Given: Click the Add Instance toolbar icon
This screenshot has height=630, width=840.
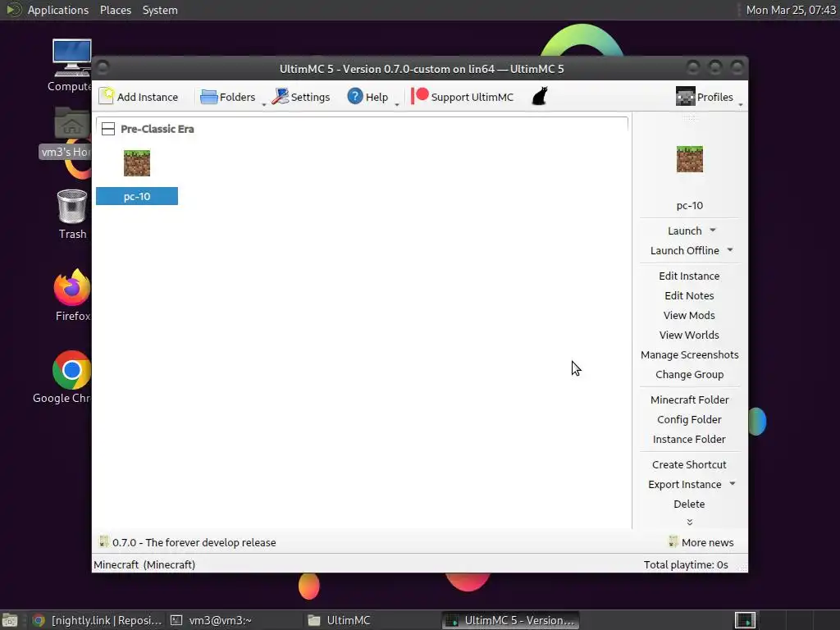Looking at the screenshot, I should (107, 97).
